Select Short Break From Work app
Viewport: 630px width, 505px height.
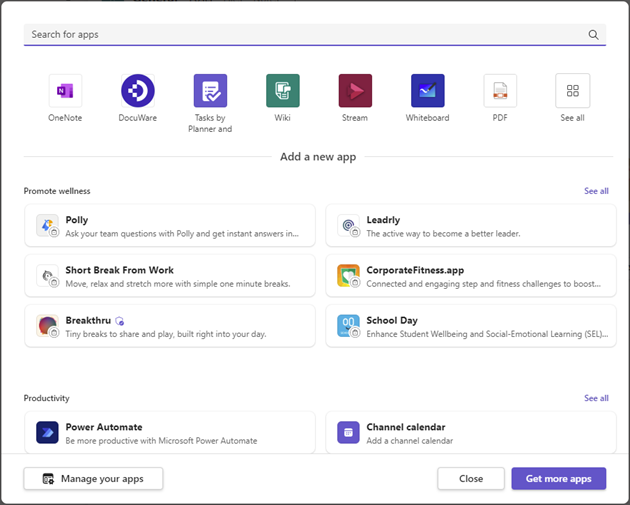pyautogui.click(x=170, y=276)
